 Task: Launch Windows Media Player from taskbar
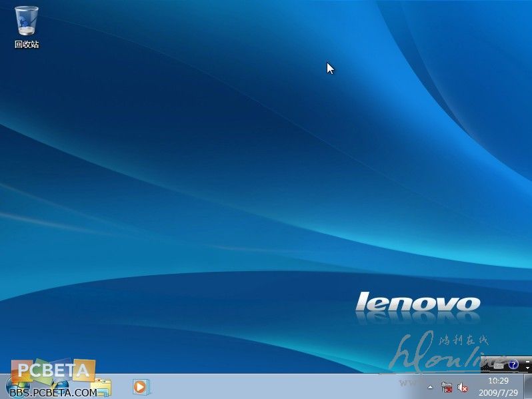tap(141, 386)
